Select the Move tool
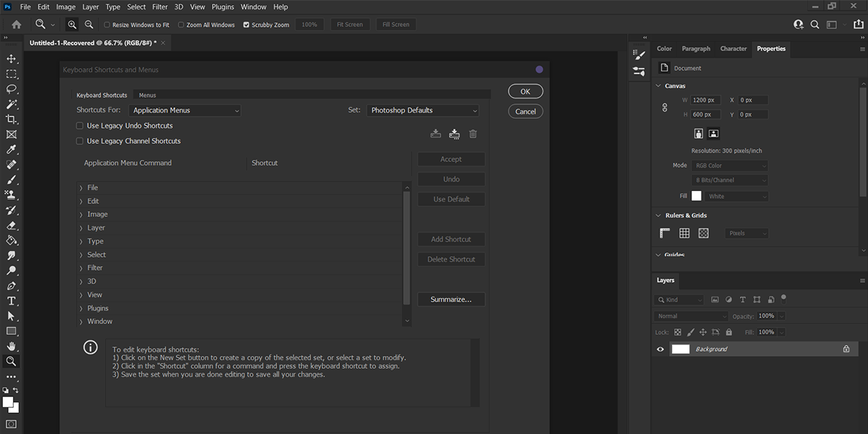Image resolution: width=868 pixels, height=434 pixels. 11,59
